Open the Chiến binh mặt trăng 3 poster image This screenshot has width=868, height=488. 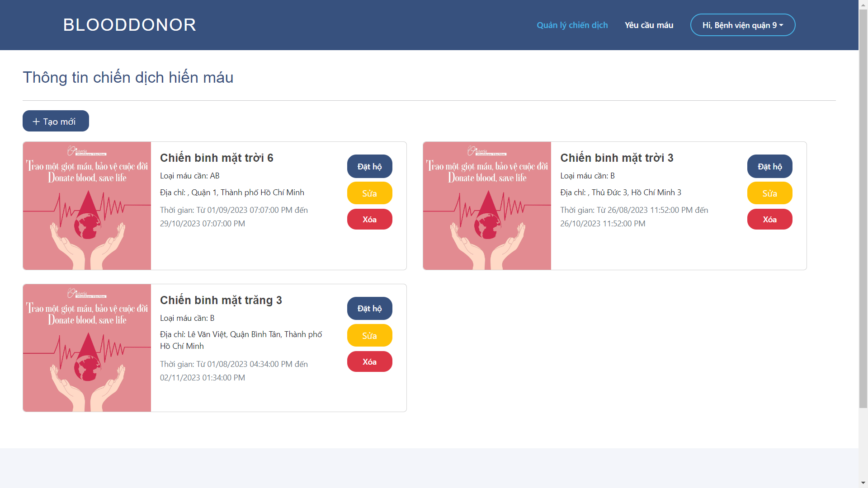click(87, 348)
